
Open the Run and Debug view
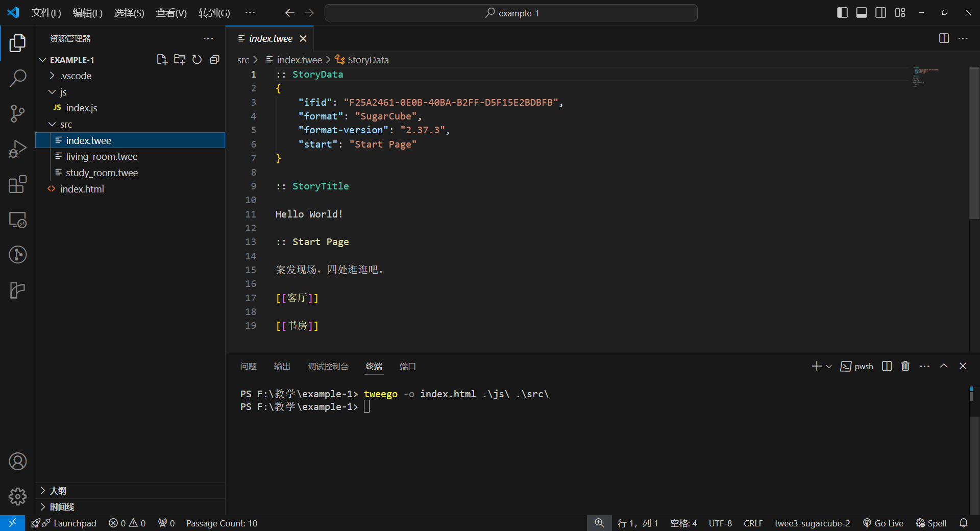[17, 149]
